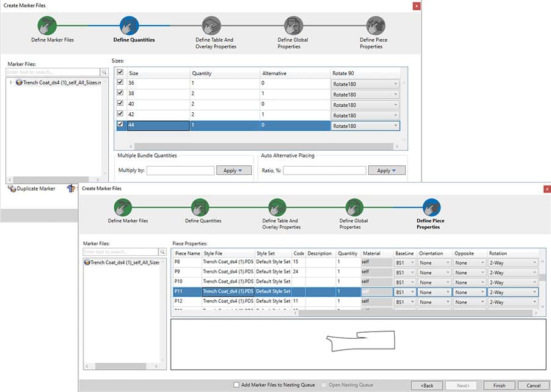Toggle the size 40 row checkbox
The width and height of the screenshot is (551, 392).
coord(120,104)
